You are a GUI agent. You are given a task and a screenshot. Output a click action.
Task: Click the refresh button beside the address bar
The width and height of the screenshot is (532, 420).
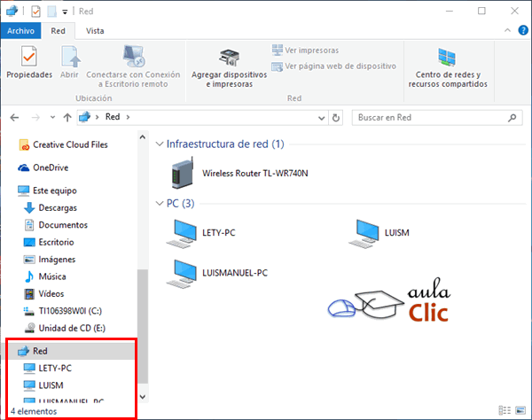(335, 117)
